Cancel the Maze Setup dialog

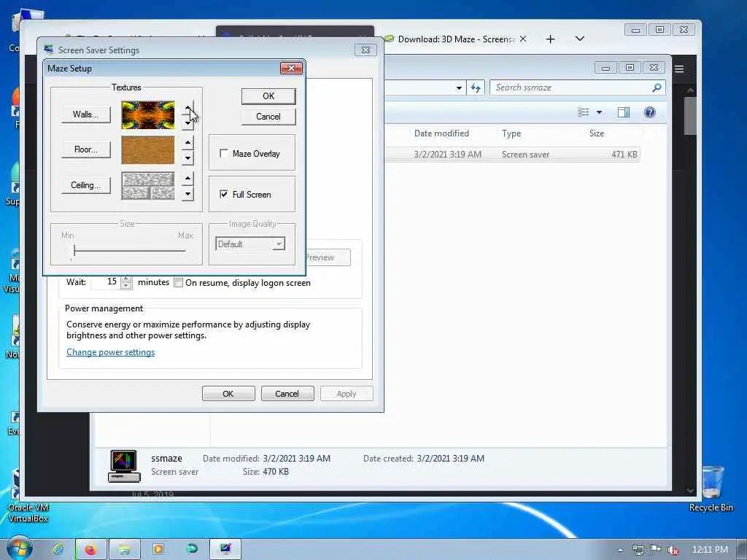tap(268, 117)
